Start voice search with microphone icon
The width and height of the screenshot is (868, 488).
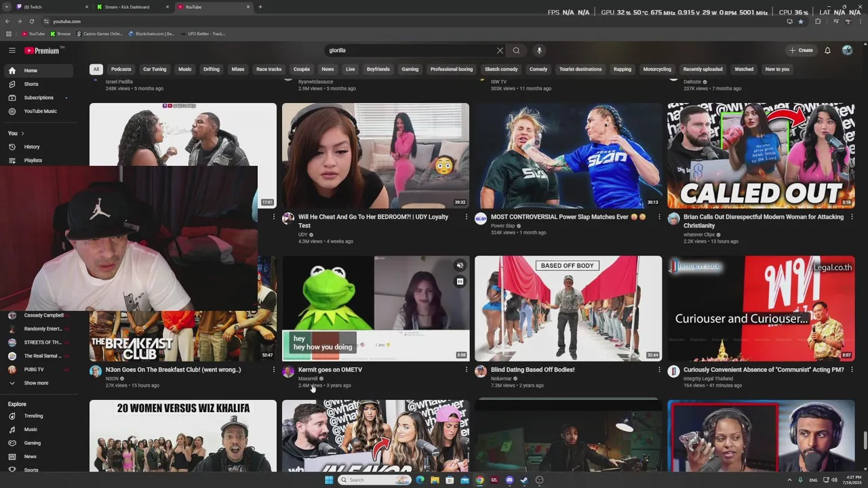pyautogui.click(x=539, y=50)
